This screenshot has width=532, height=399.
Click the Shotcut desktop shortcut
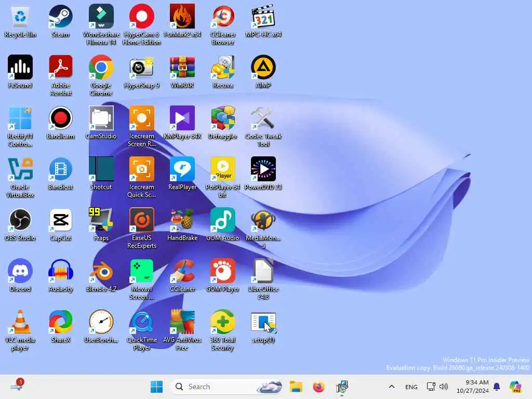click(101, 174)
